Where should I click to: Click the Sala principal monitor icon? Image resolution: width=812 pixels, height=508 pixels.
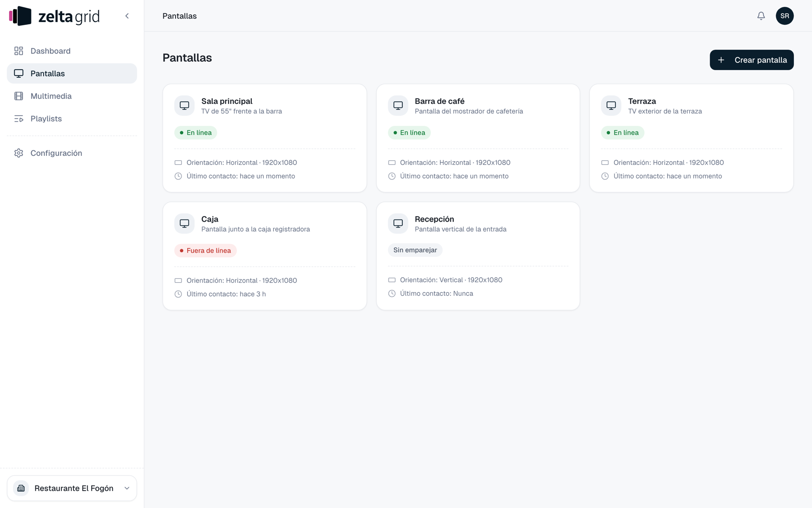point(185,106)
